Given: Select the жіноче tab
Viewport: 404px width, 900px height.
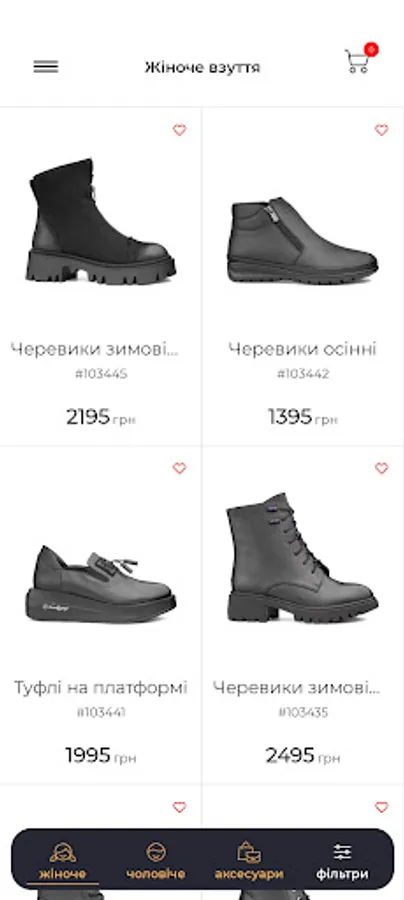Looking at the screenshot, I should coord(63,862).
